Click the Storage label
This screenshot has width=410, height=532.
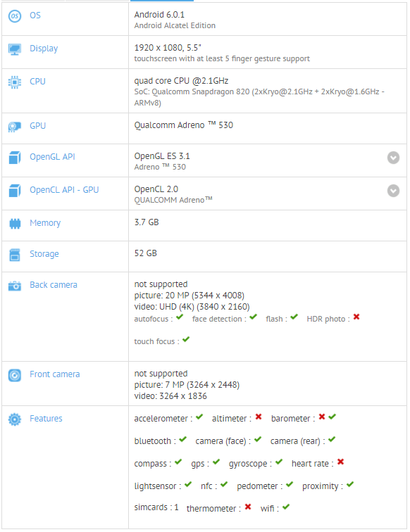coord(44,254)
